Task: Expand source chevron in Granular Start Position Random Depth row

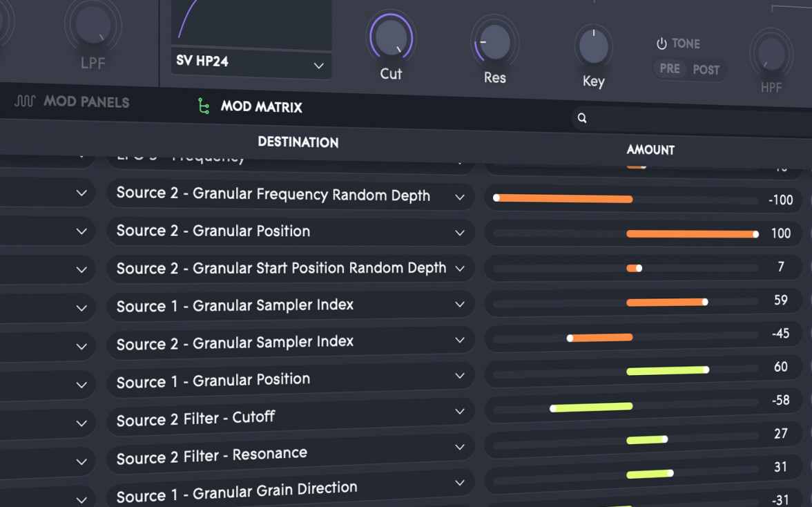Action: coord(81,270)
